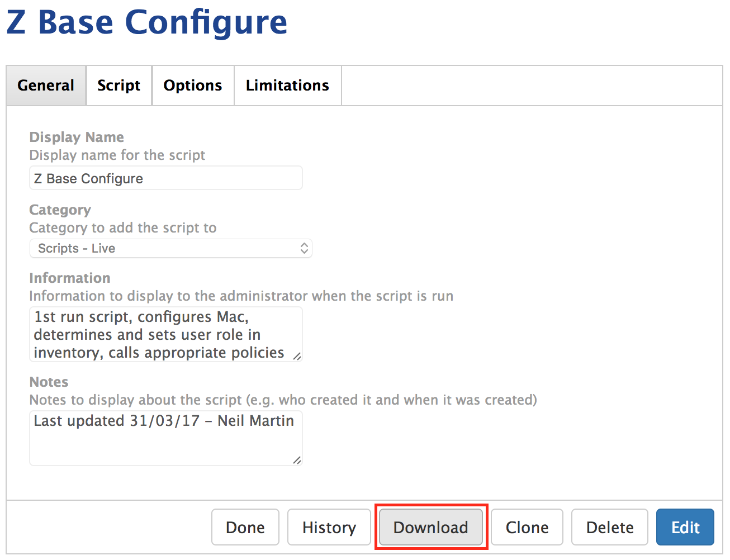Image resolution: width=730 pixels, height=560 pixels.
Task: View script History
Action: click(x=329, y=527)
